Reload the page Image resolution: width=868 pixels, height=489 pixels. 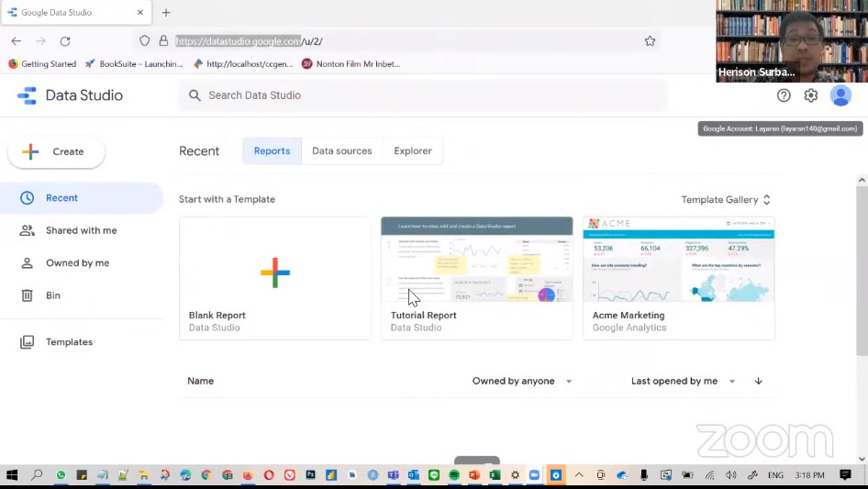(65, 41)
